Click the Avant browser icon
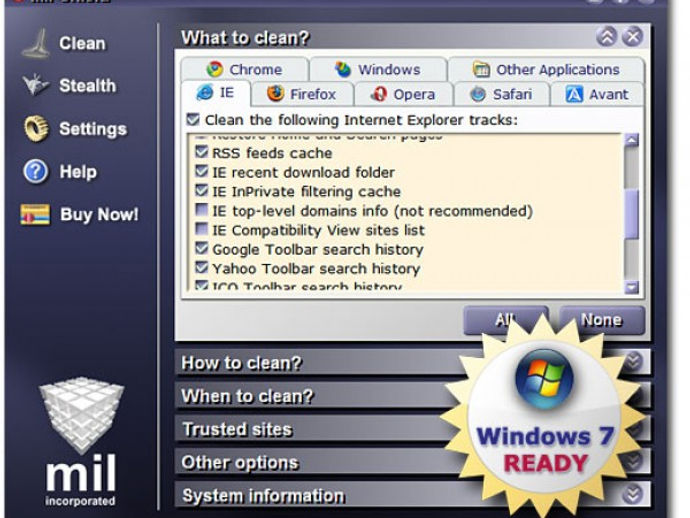 point(574,94)
